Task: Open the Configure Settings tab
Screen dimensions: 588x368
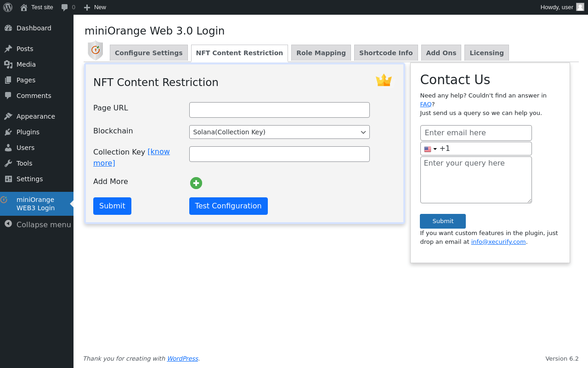Action: (149, 53)
